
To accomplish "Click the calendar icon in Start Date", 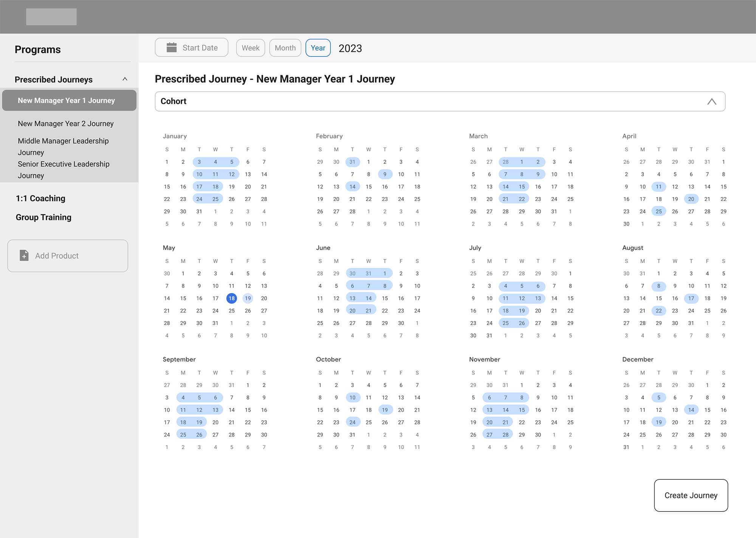I will pos(172,48).
